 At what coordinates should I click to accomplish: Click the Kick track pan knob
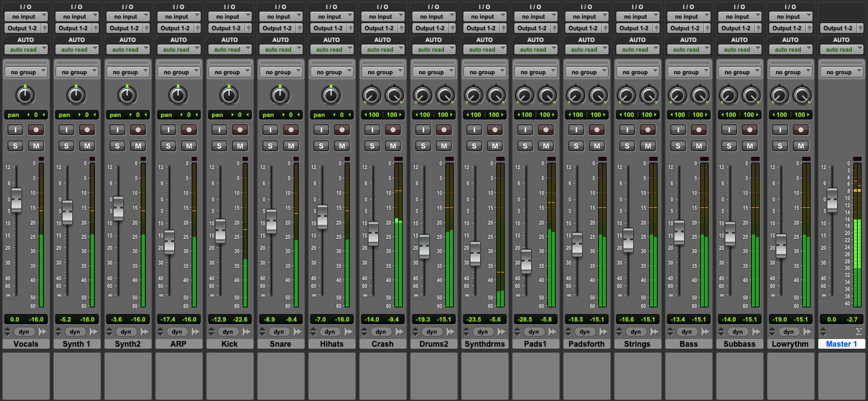click(x=229, y=96)
